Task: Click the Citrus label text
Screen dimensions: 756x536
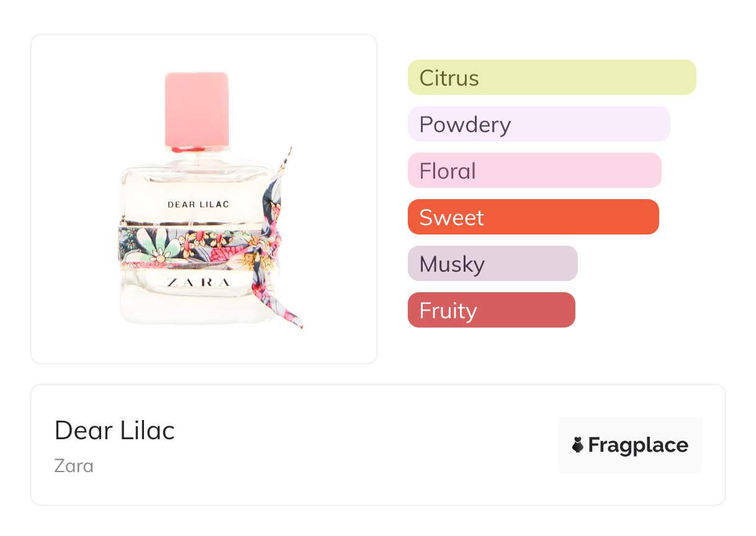Action: coord(449,78)
